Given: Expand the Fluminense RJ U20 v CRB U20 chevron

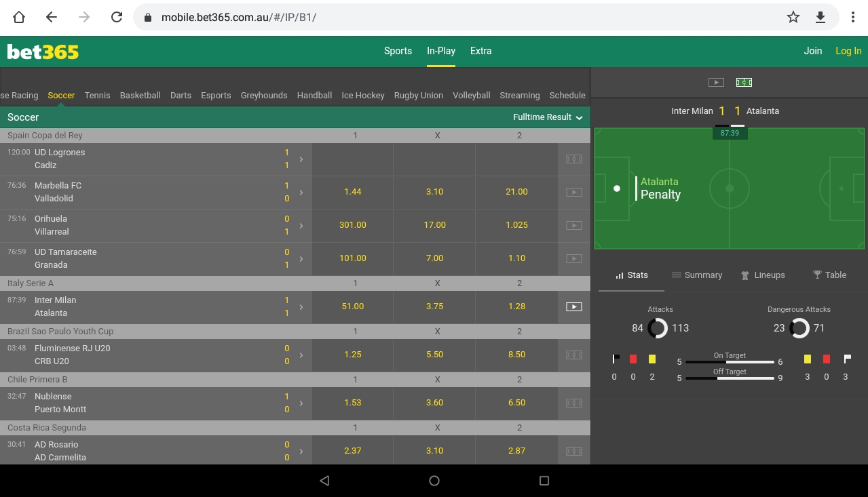Looking at the screenshot, I should click(x=301, y=355).
